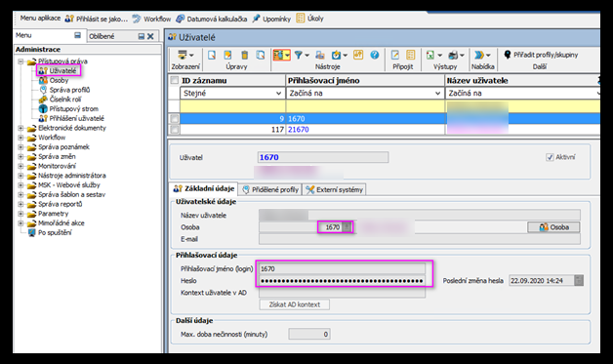Close the Oblíbené panel with X
This screenshot has width=613, height=364.
[x=150, y=36]
